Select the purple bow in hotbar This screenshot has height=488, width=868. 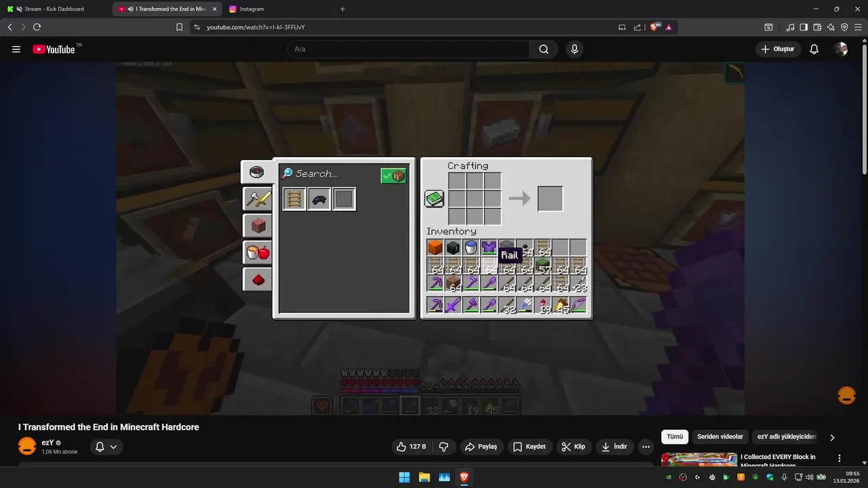(x=578, y=305)
